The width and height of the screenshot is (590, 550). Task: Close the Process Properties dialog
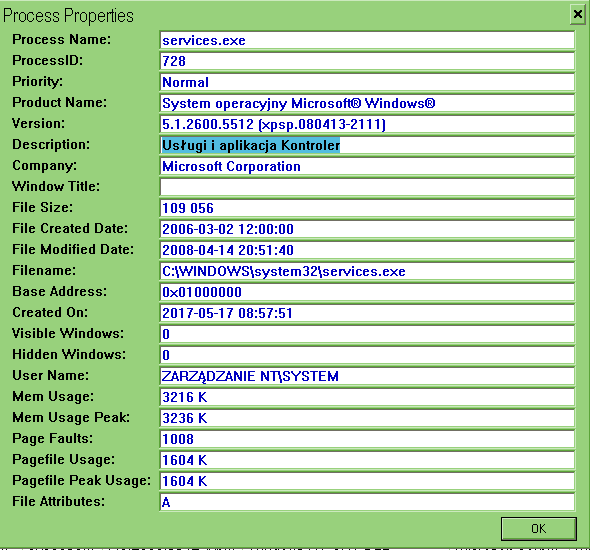pyautogui.click(x=578, y=15)
